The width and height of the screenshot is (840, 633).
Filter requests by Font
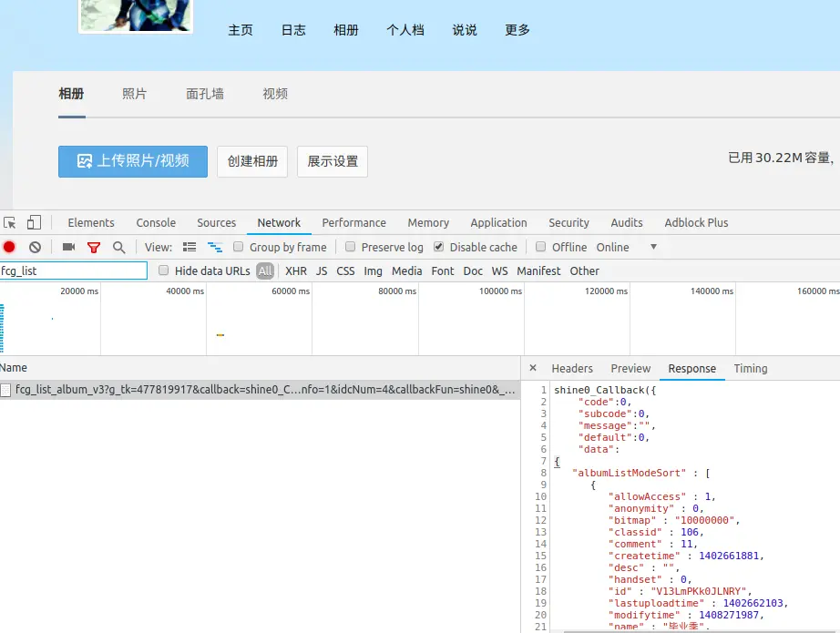pyautogui.click(x=443, y=271)
